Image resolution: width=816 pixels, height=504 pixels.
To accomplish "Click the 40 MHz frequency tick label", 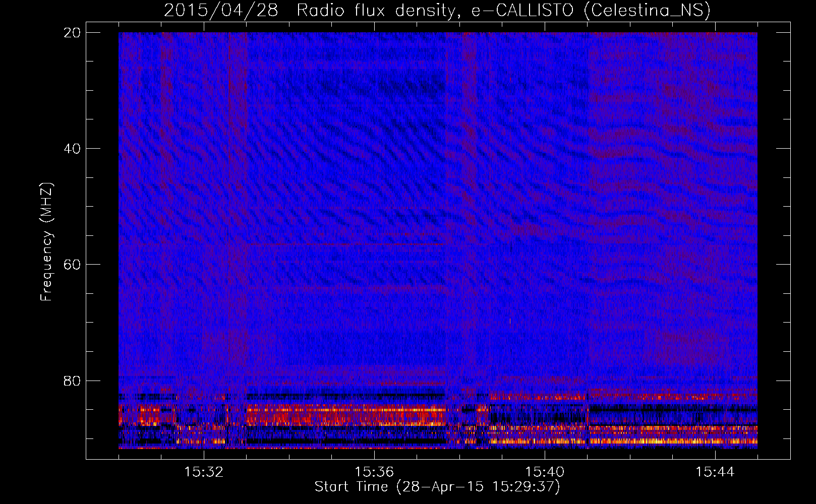I will pyautogui.click(x=72, y=149).
